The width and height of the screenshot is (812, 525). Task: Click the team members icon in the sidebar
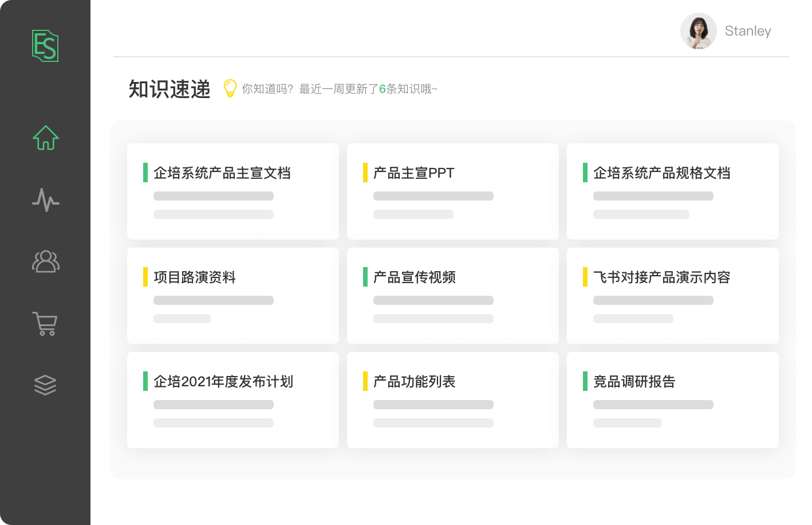(46, 262)
